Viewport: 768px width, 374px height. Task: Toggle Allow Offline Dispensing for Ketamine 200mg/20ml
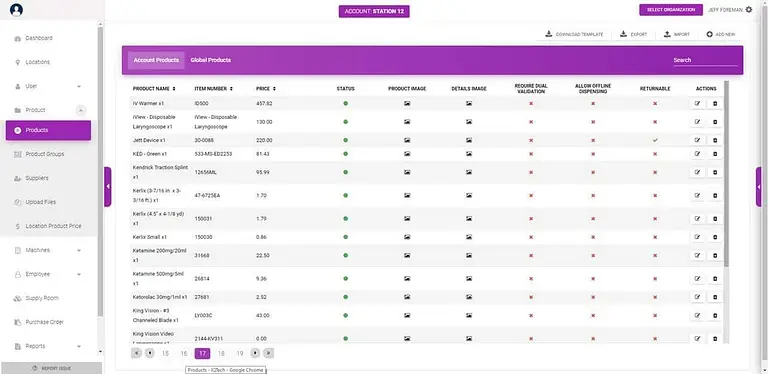coord(593,256)
